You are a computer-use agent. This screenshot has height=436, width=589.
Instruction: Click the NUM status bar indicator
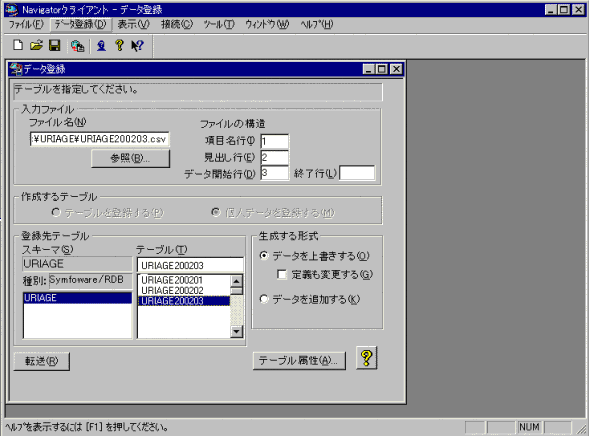pyautogui.click(x=529, y=427)
